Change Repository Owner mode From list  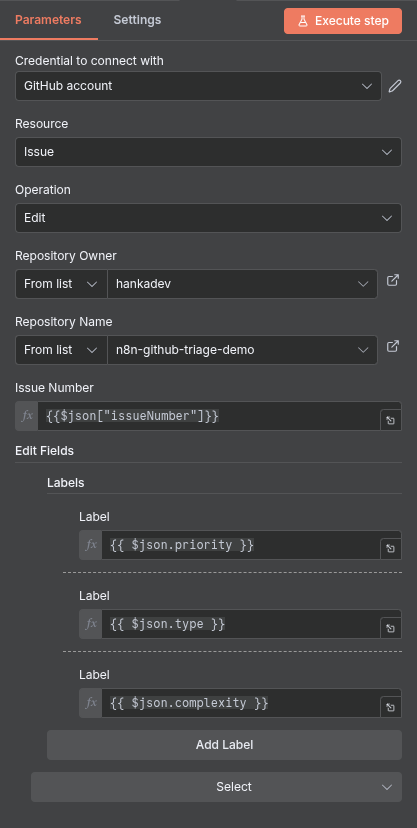61,284
